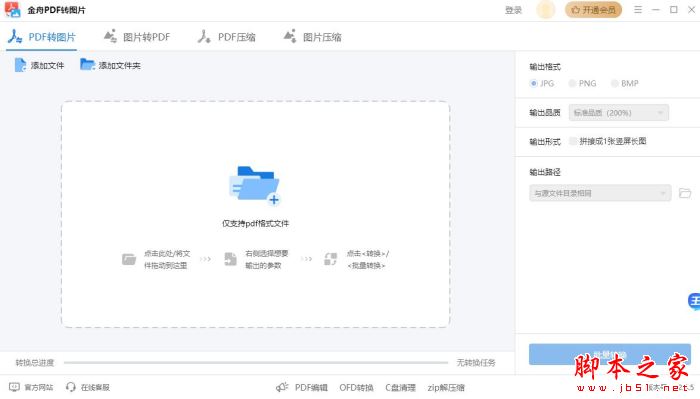The height and width of the screenshot is (399, 700).
Task: Click the blue batch convert button
Action: click(x=610, y=355)
